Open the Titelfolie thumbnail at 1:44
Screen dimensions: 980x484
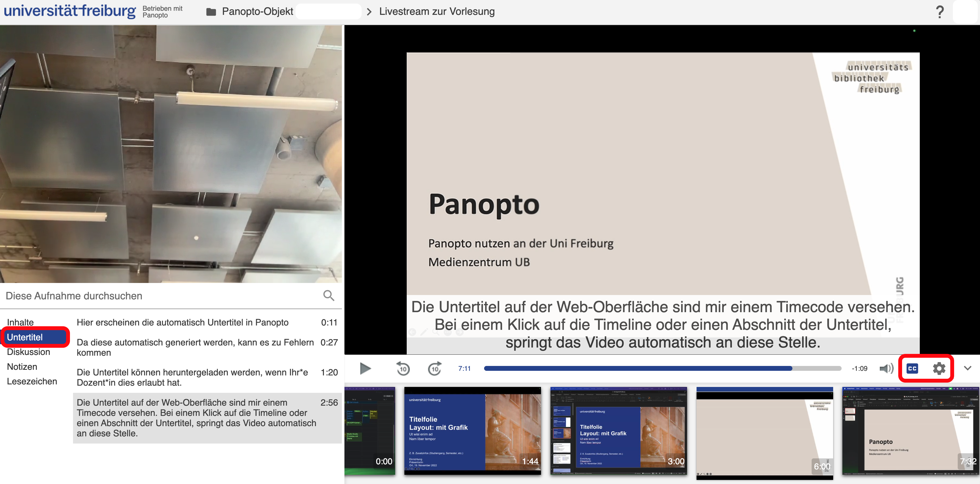(473, 431)
